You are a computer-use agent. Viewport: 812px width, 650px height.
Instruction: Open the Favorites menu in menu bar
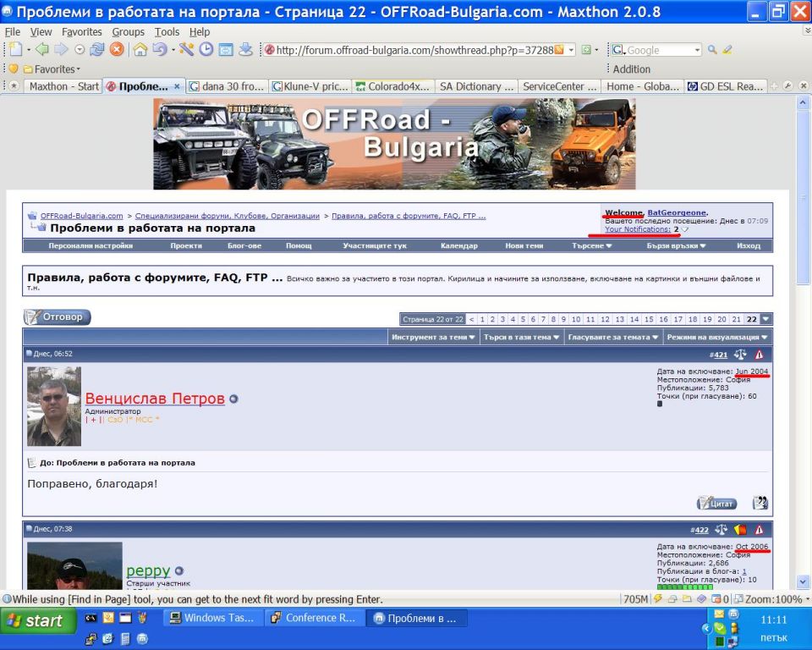[81, 32]
